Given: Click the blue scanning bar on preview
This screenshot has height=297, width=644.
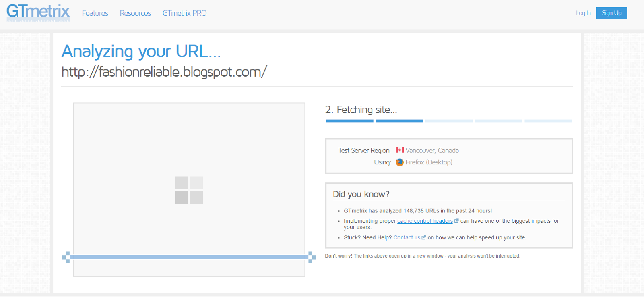Looking at the screenshot, I should (x=189, y=257).
